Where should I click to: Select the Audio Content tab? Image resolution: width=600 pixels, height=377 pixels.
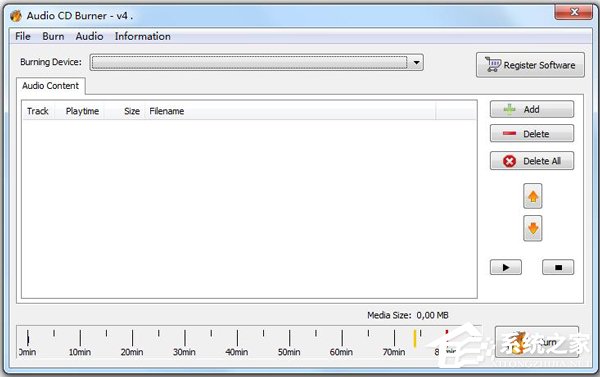click(x=51, y=86)
